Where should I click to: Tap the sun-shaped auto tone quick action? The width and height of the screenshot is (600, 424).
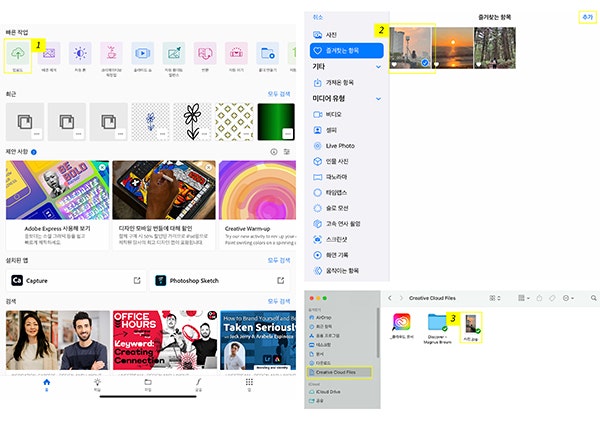80,53
